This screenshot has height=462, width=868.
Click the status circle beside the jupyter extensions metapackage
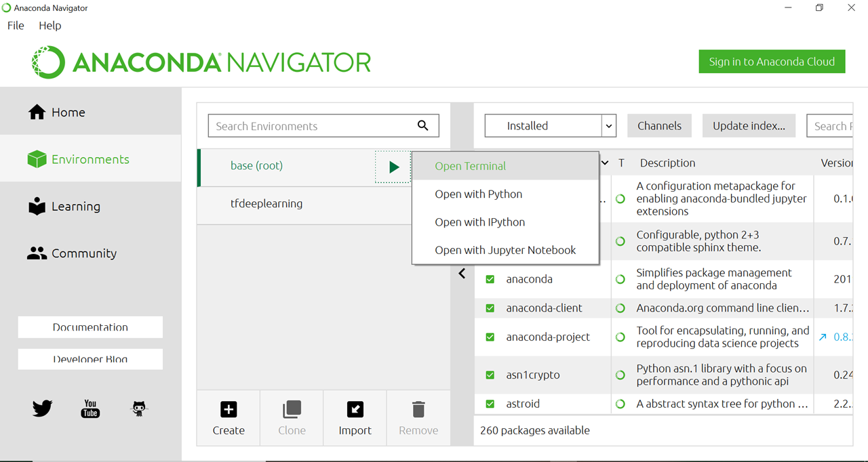pos(620,199)
